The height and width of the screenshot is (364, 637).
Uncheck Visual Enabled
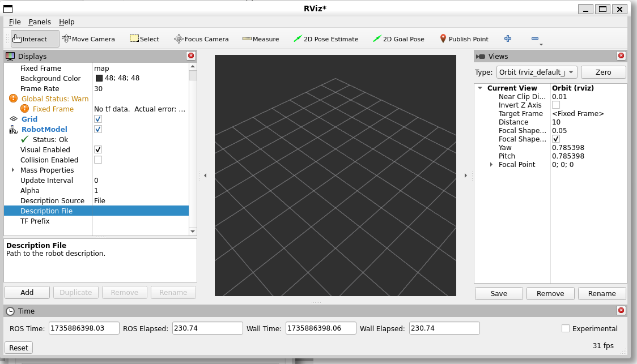coord(98,149)
